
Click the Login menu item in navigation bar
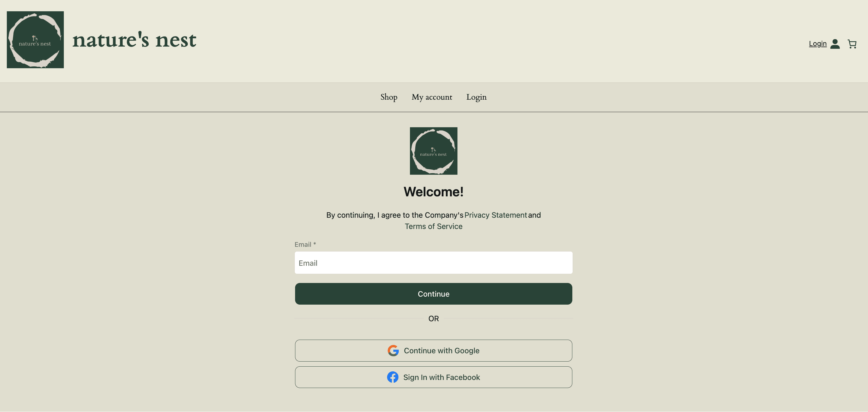(x=476, y=97)
